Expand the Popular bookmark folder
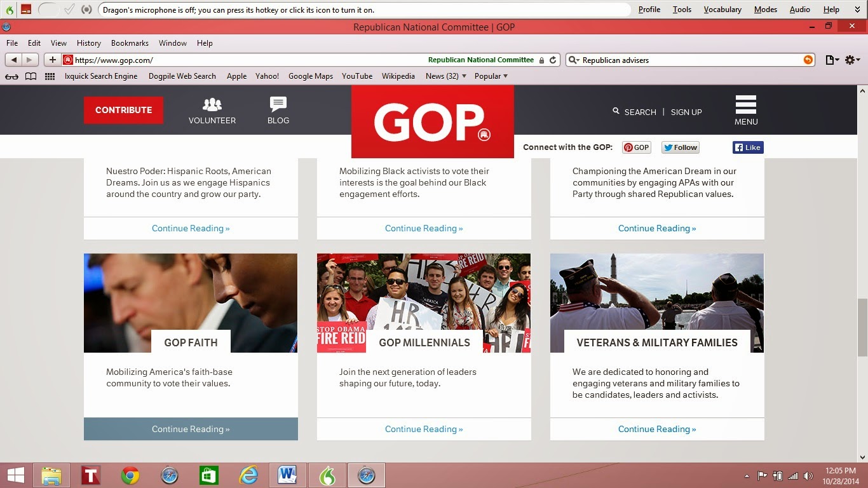This screenshot has height=488, width=868. 491,76
